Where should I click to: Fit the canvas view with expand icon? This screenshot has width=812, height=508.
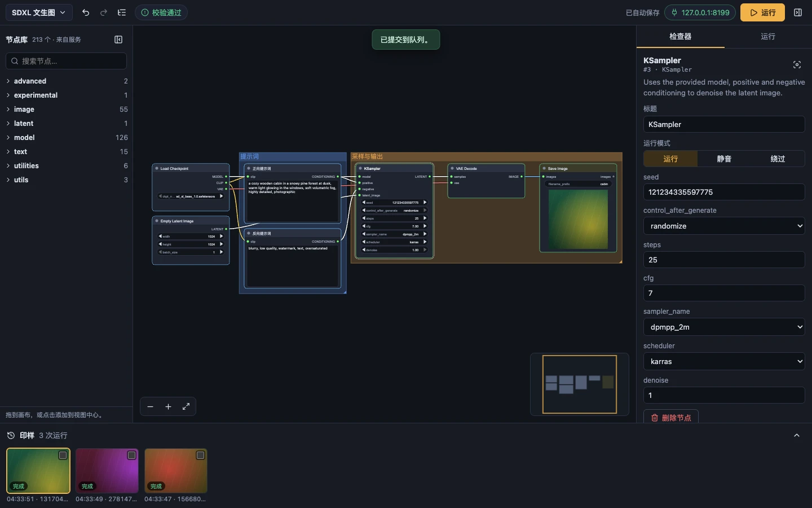pos(186,406)
